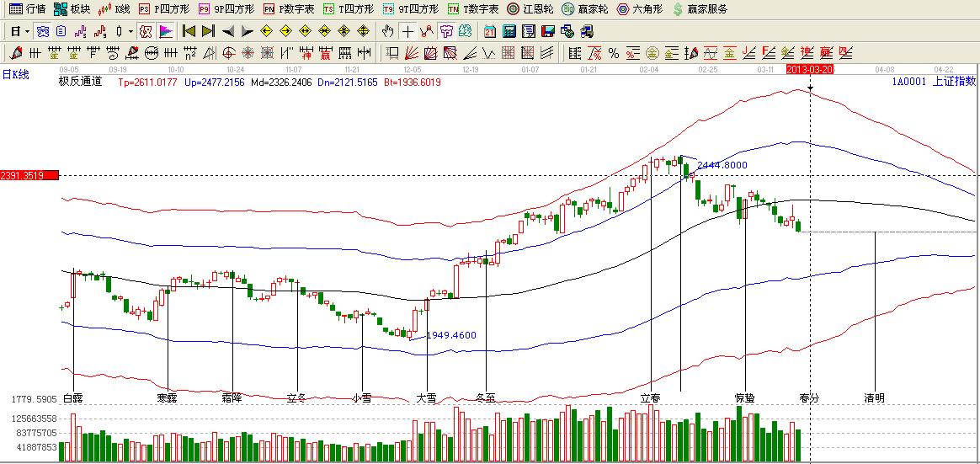
Task: Select the percent % line tool
Action: 614,54
